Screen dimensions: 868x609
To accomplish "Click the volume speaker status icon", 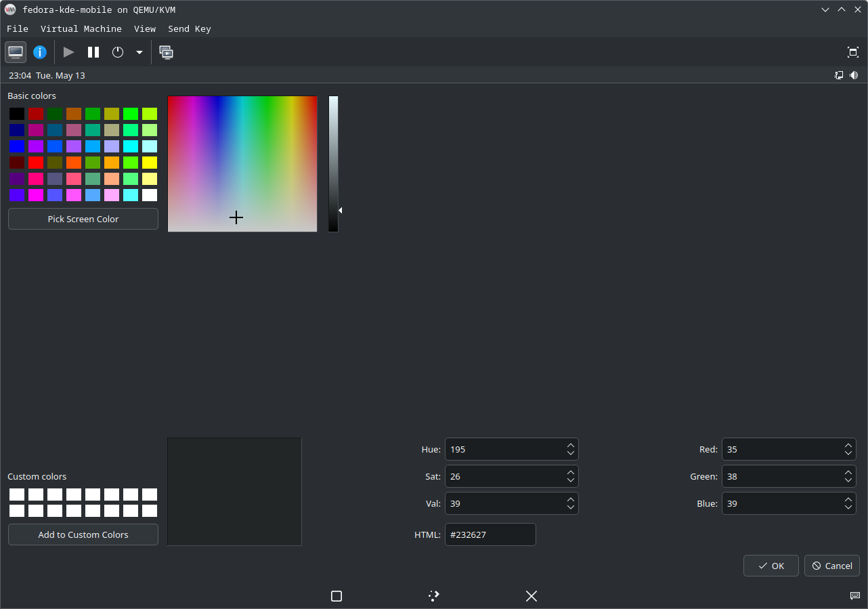I will (x=854, y=75).
